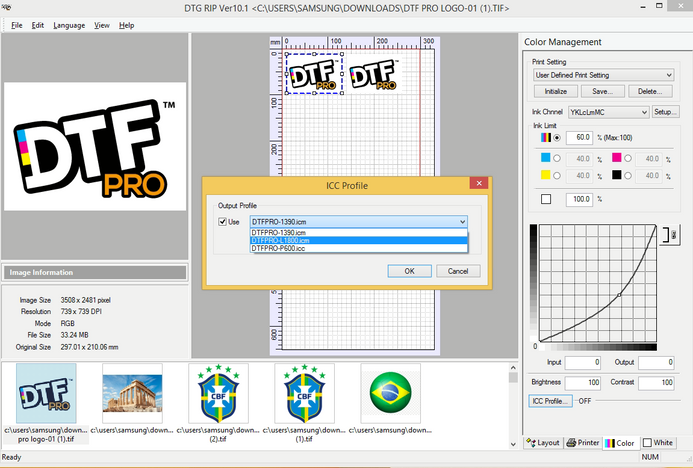This screenshot has width=693, height=468.
Task: Select the Parthenon photo thumbnail
Action: pos(132,393)
